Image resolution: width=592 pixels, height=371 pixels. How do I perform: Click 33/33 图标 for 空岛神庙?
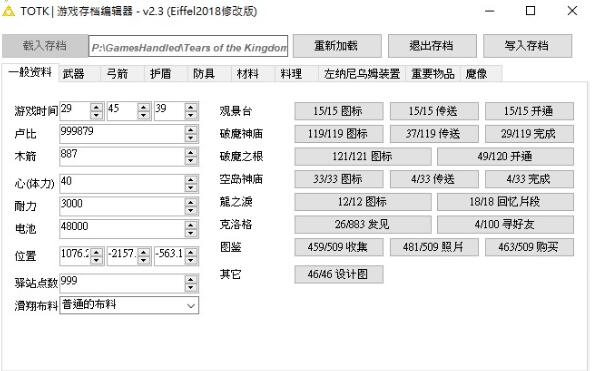(339, 179)
